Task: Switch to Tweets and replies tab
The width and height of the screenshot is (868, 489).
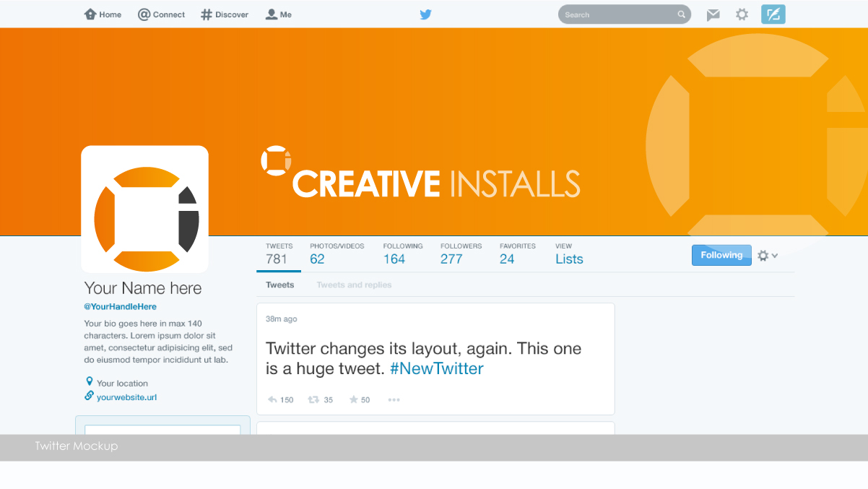Action: coord(354,285)
